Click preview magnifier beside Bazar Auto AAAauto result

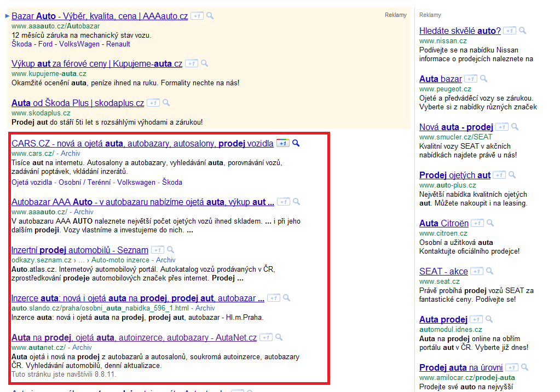pos(210,16)
